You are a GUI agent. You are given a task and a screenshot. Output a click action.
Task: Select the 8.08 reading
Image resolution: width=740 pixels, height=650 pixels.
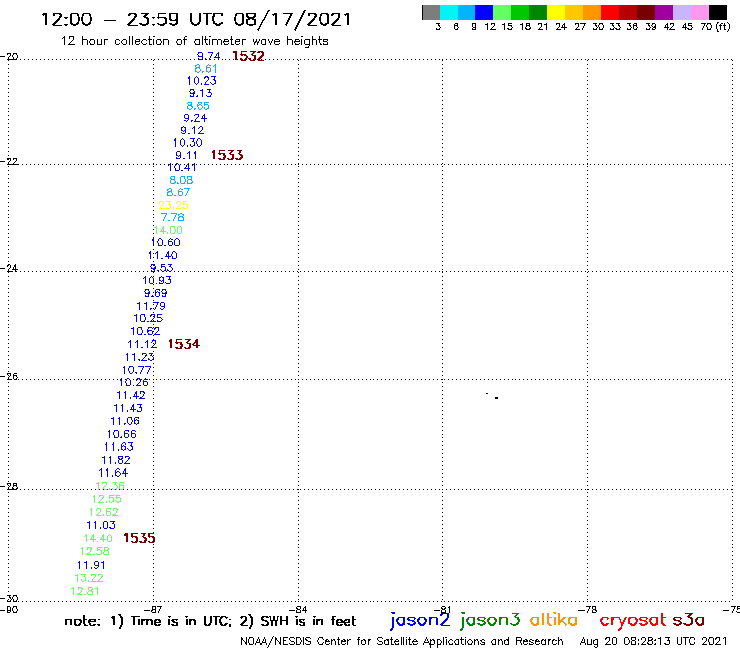pos(181,180)
